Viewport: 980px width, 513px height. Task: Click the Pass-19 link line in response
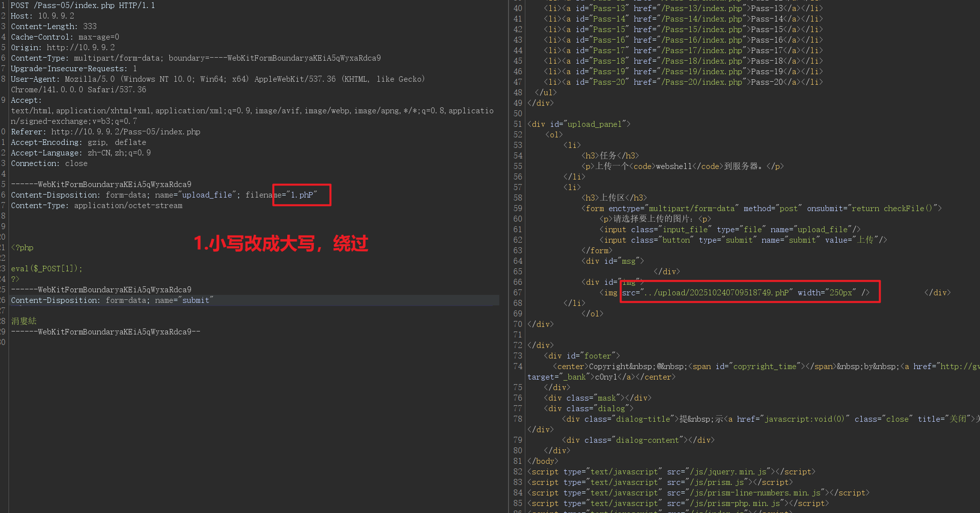684,72
